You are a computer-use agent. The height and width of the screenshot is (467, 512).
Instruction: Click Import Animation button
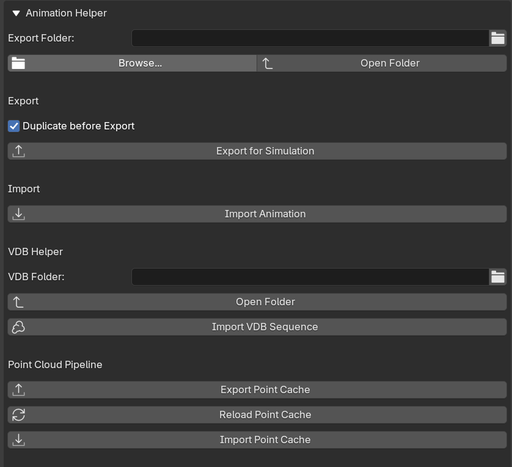pyautogui.click(x=257, y=214)
